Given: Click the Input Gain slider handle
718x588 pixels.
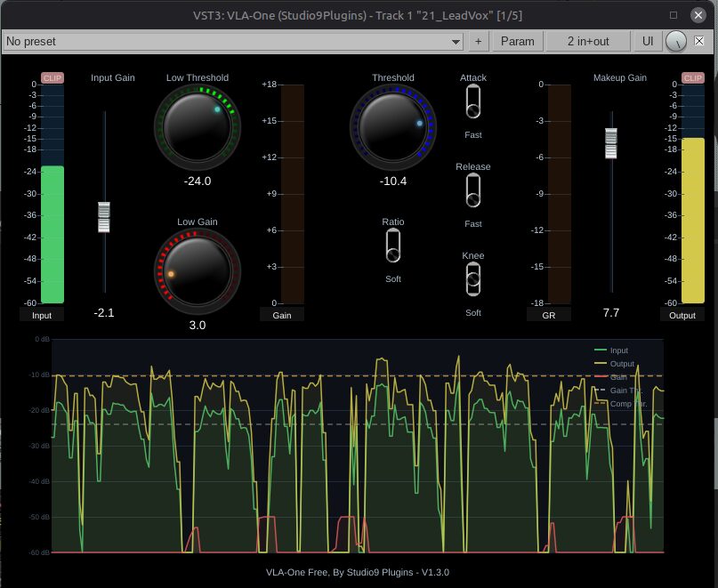Looking at the screenshot, I should pyautogui.click(x=104, y=217).
